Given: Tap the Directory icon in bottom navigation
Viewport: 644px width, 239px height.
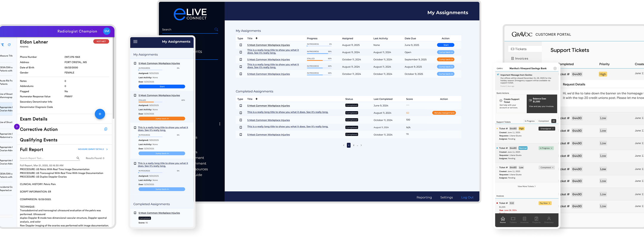Looking at the screenshot, I should 549,220.
